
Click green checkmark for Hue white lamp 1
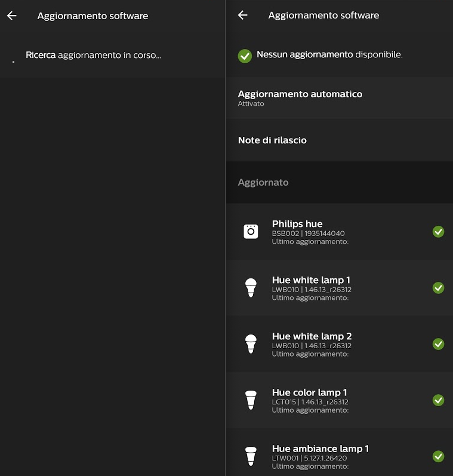pyautogui.click(x=438, y=288)
